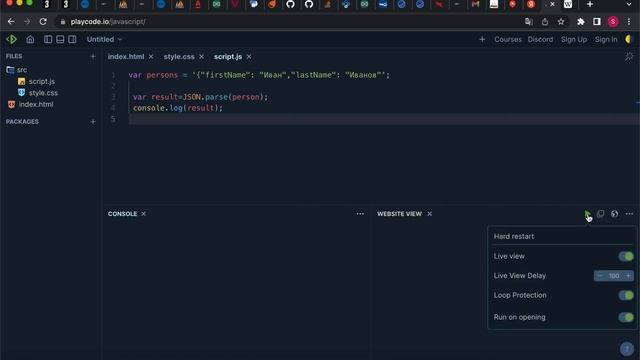The height and width of the screenshot is (360, 640).
Task: Click the help question mark button
Action: pos(627,348)
